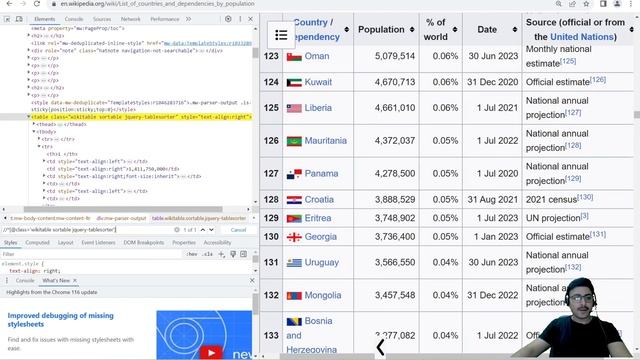This screenshot has width=640, height=360.
Task: Select the Elements tab
Action: (44, 19)
